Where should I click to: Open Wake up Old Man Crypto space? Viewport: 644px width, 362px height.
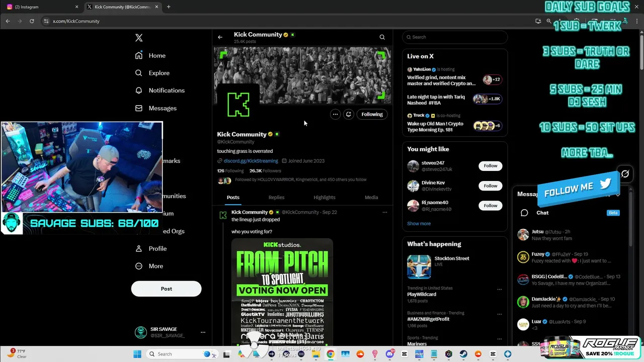click(x=454, y=123)
